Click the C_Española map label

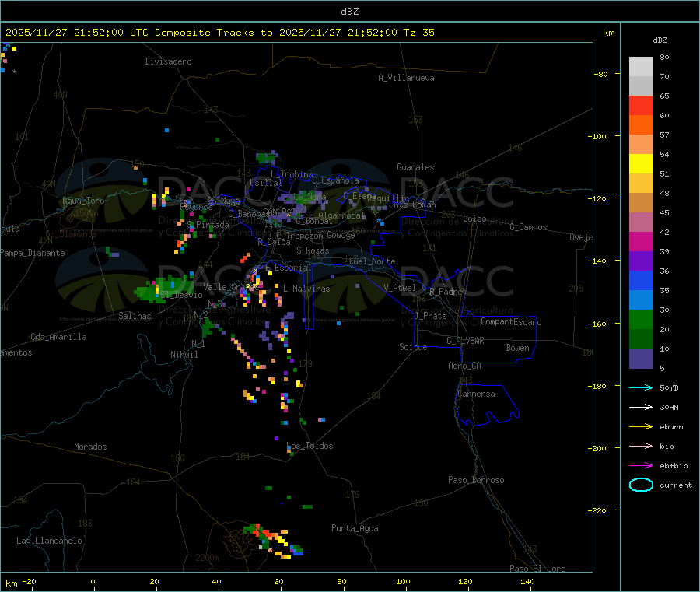point(336,180)
